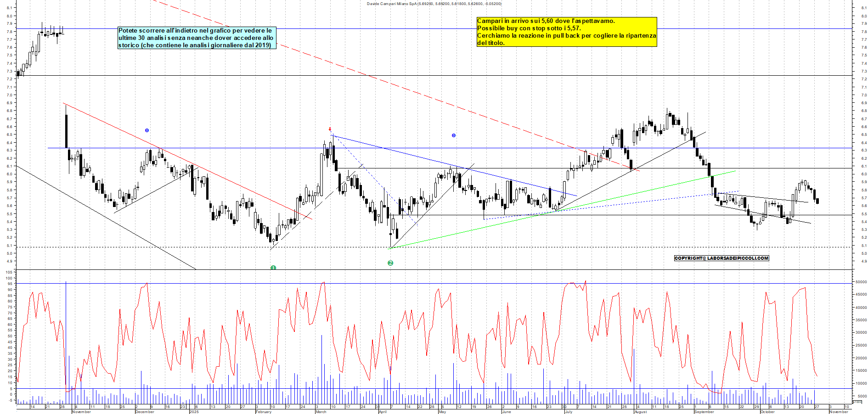Click the blue circled zero marker near December
Image resolution: width=868 pixels, height=414 pixels.
pyautogui.click(x=147, y=130)
